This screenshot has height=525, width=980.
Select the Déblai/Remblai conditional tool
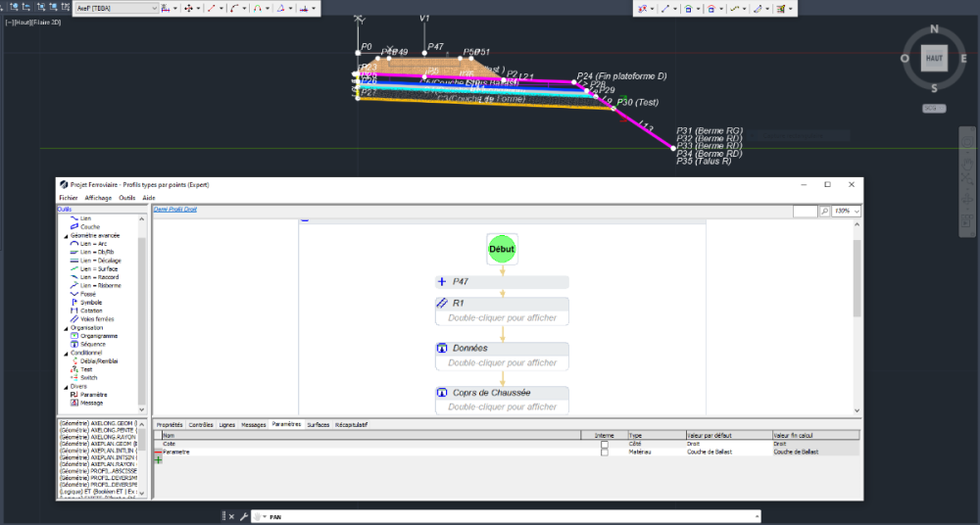pos(94,361)
